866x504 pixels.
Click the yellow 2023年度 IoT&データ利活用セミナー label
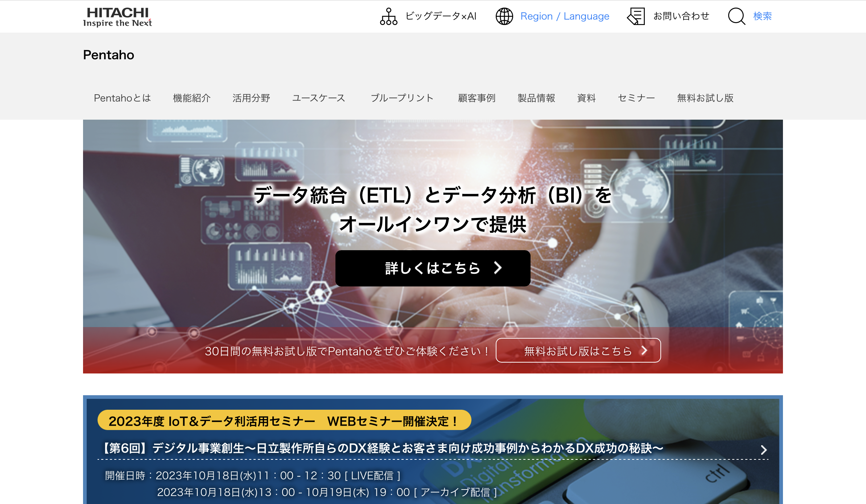(x=284, y=420)
